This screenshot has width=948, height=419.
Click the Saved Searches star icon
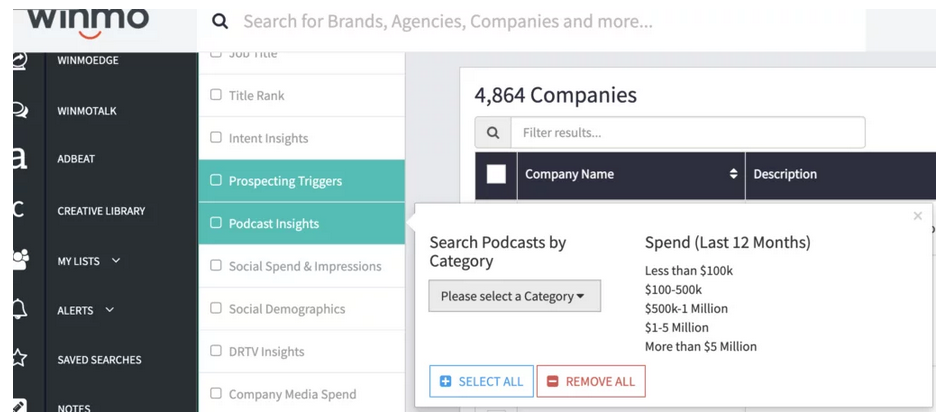(x=19, y=359)
